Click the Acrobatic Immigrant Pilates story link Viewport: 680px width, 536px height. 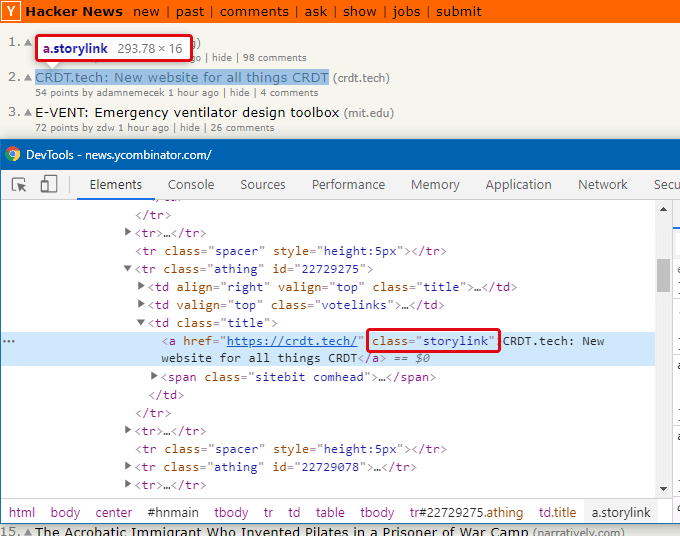coord(281,531)
